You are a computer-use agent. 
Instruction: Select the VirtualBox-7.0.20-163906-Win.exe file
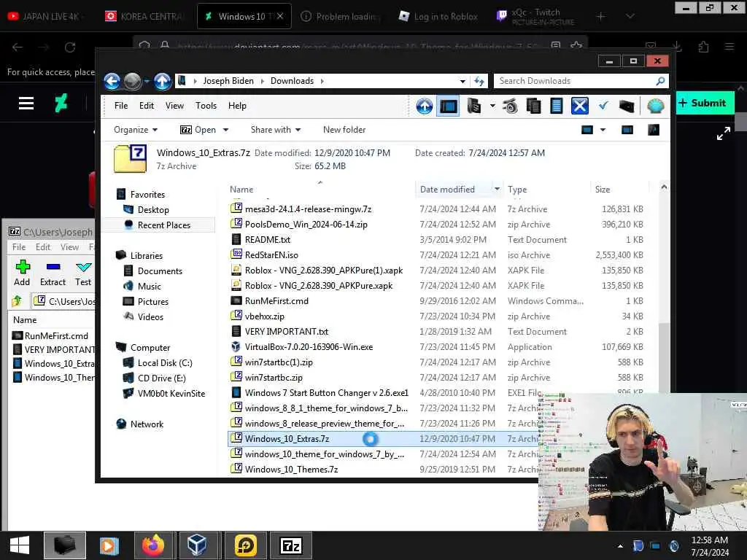pos(309,346)
